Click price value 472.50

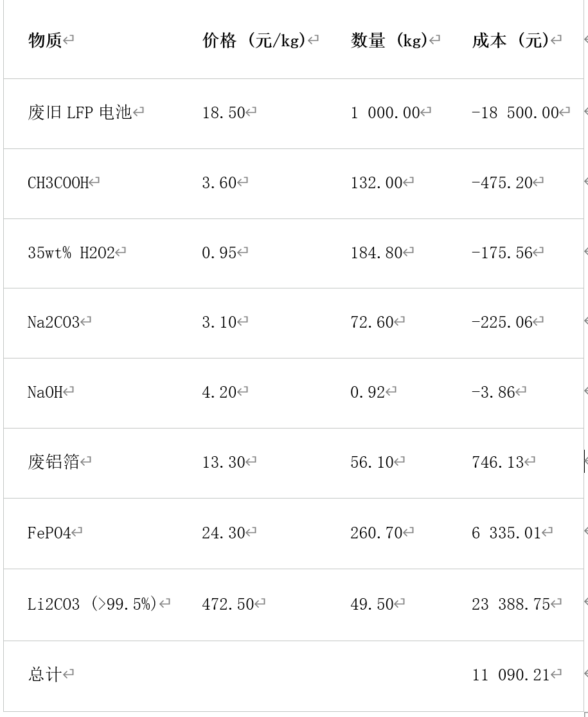click(x=228, y=604)
